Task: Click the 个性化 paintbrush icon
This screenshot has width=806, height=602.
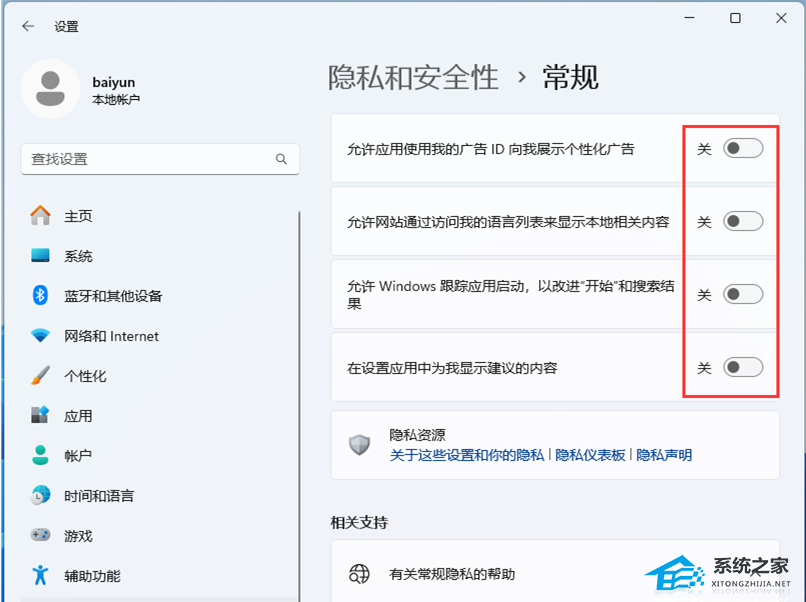Action: [41, 376]
